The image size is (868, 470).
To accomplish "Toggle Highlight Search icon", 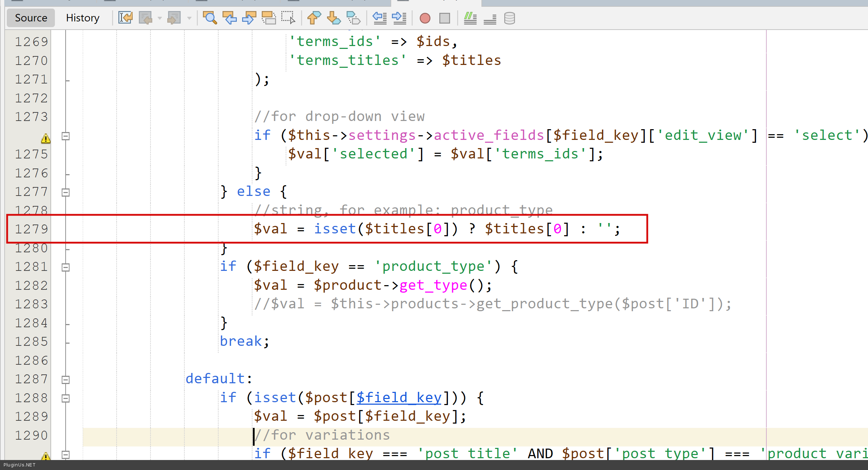I will click(269, 18).
